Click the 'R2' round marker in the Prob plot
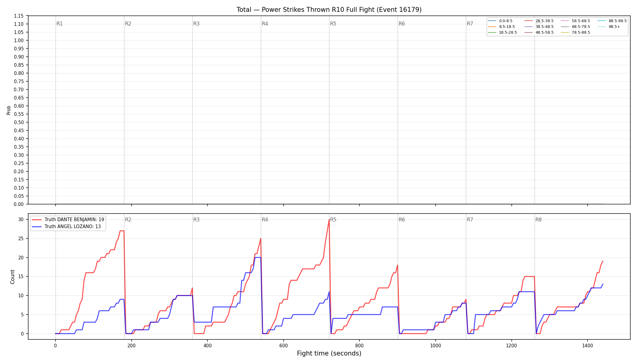The height and width of the screenshot is (364, 637). coord(128,24)
